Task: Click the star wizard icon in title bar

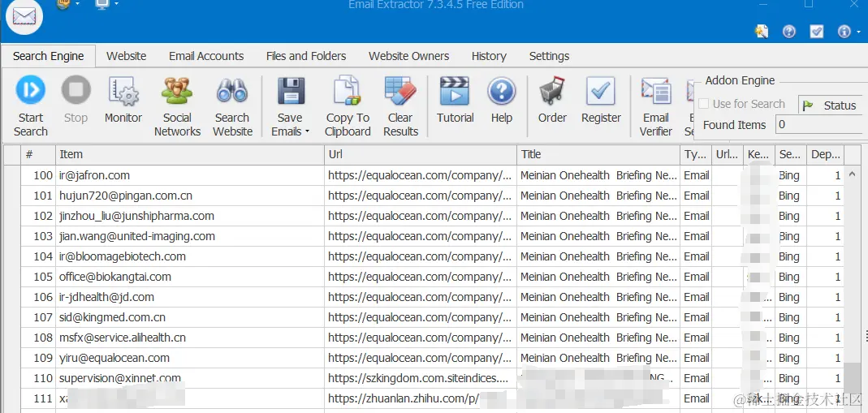Action: point(762,32)
